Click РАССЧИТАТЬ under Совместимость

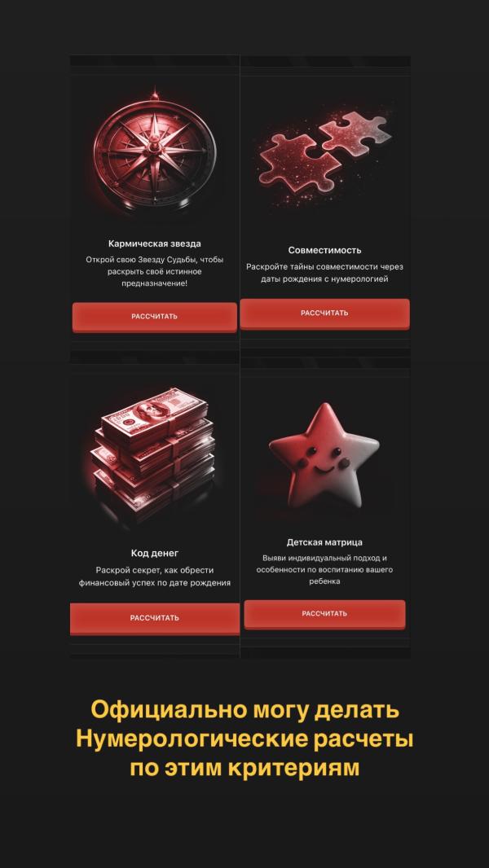(324, 313)
